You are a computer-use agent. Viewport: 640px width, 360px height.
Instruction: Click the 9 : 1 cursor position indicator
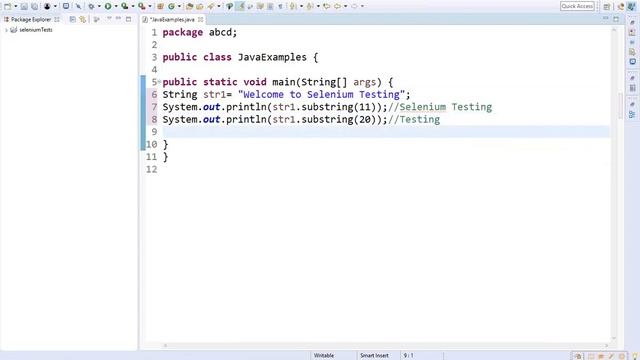tap(408, 356)
